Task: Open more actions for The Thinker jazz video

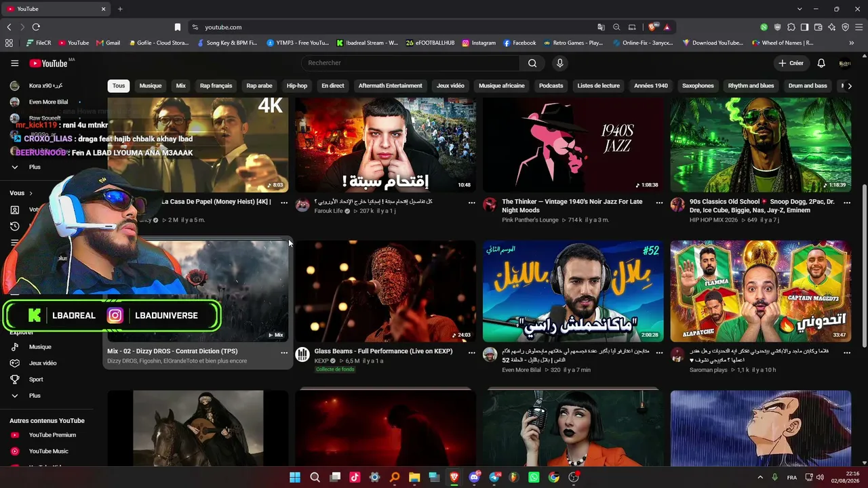Action: click(659, 202)
